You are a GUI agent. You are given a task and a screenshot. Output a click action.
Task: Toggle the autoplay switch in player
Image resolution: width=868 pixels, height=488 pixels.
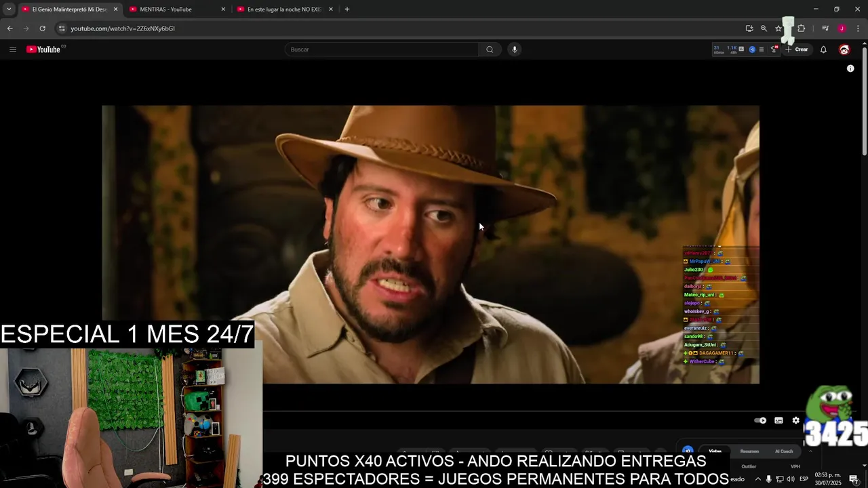tap(760, 420)
